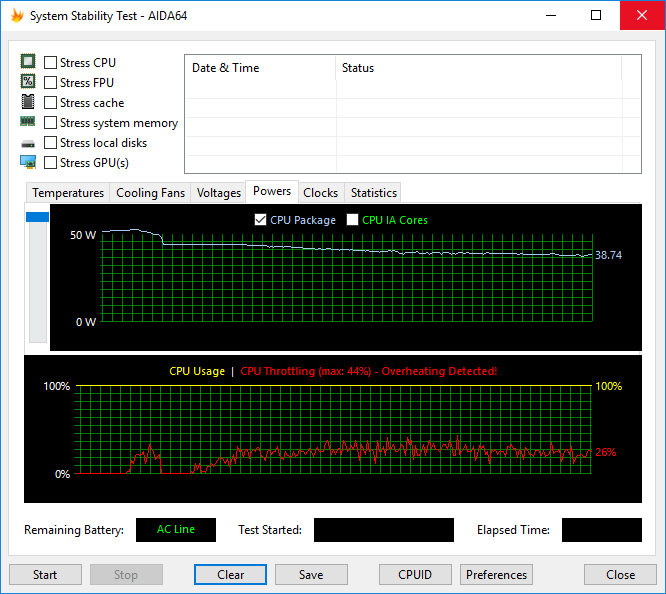Viewport: 666px width, 594px height.
Task: Click the AIDA64 flame icon in title bar
Action: point(17,16)
